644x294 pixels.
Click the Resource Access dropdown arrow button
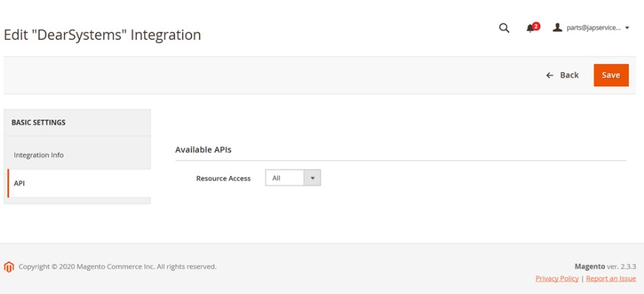point(312,178)
